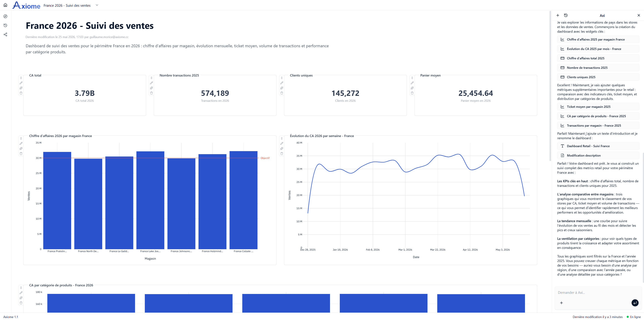This screenshot has height=320, width=644.
Task: Close the Axi assistant panel
Action: pyautogui.click(x=638, y=15)
